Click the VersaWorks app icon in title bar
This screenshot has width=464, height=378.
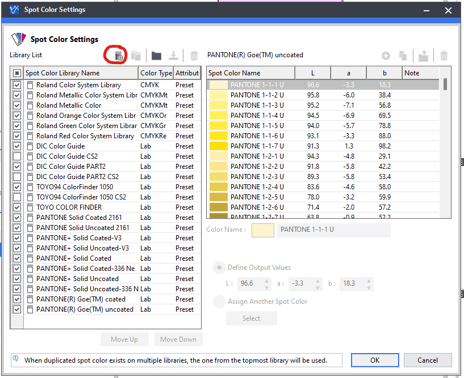14,10
